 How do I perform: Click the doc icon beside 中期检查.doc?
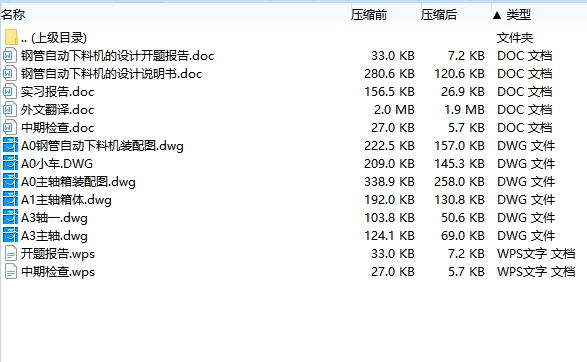pos(10,128)
